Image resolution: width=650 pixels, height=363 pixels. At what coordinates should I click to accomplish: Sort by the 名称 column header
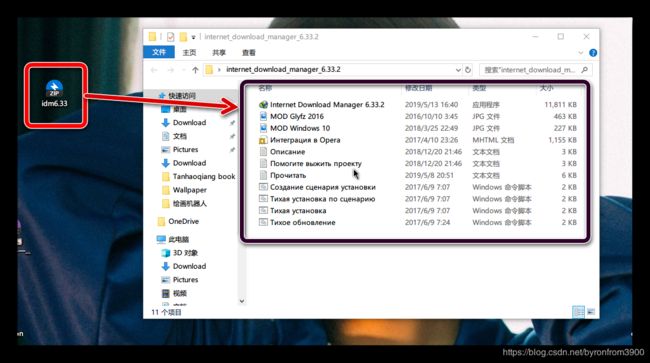(265, 88)
